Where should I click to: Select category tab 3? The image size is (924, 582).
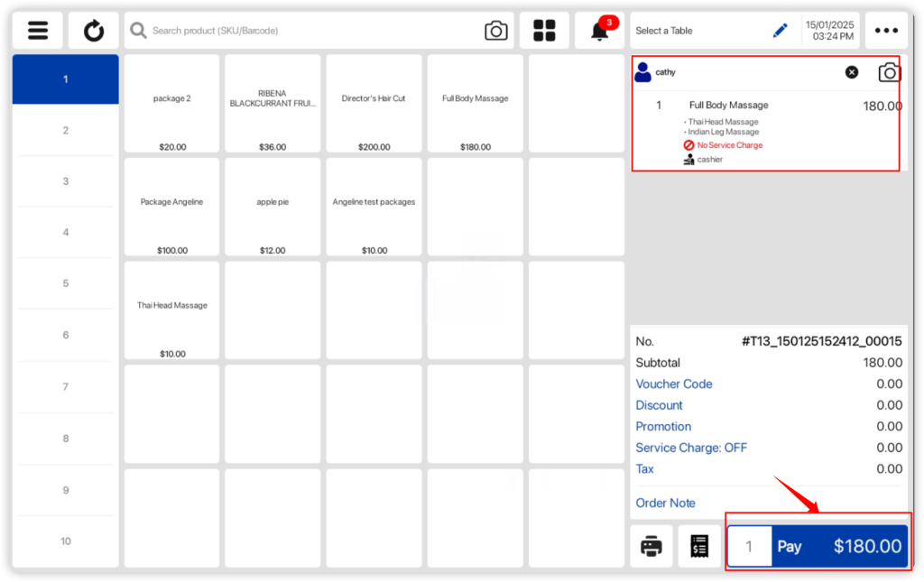click(x=65, y=181)
